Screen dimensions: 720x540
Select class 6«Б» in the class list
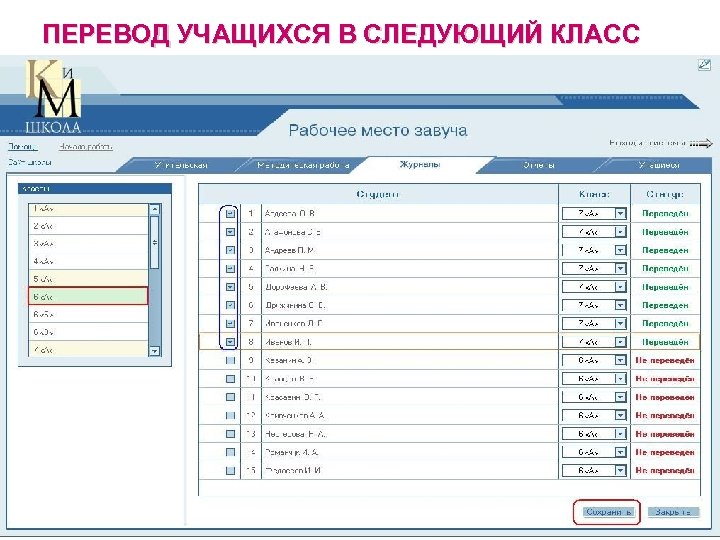pyautogui.click(x=88, y=314)
